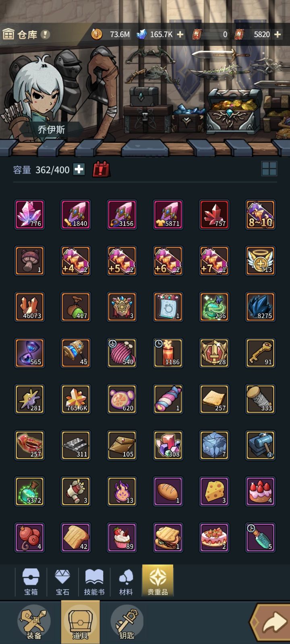The height and width of the screenshot is (644, 290).
Task: Open the 材料 category tab
Action: point(126,582)
